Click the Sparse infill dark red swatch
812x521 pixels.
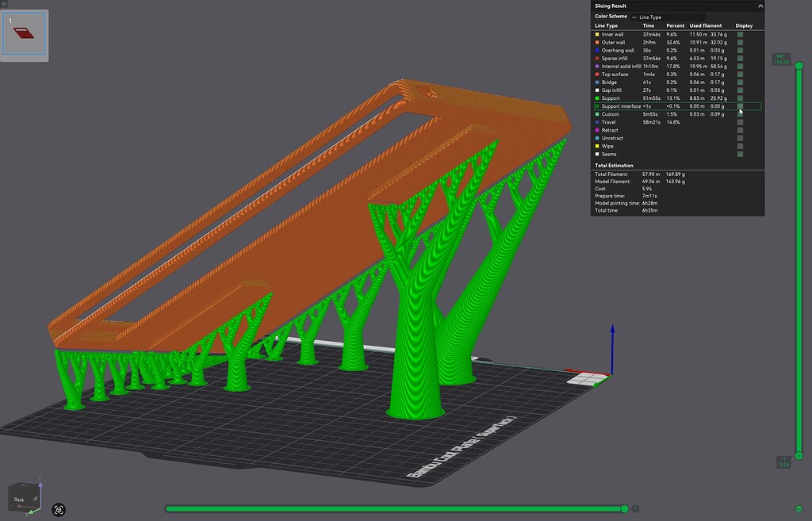(x=597, y=59)
